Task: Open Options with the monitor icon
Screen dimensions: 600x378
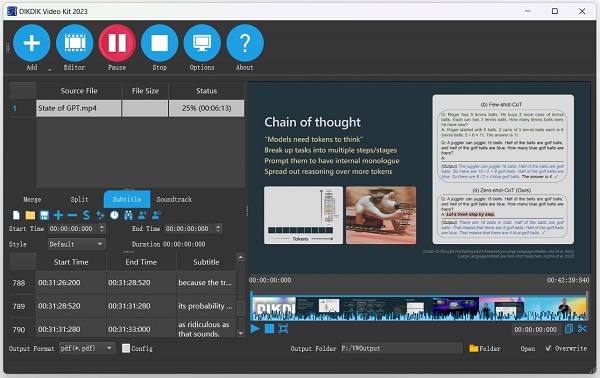Action: pyautogui.click(x=202, y=43)
